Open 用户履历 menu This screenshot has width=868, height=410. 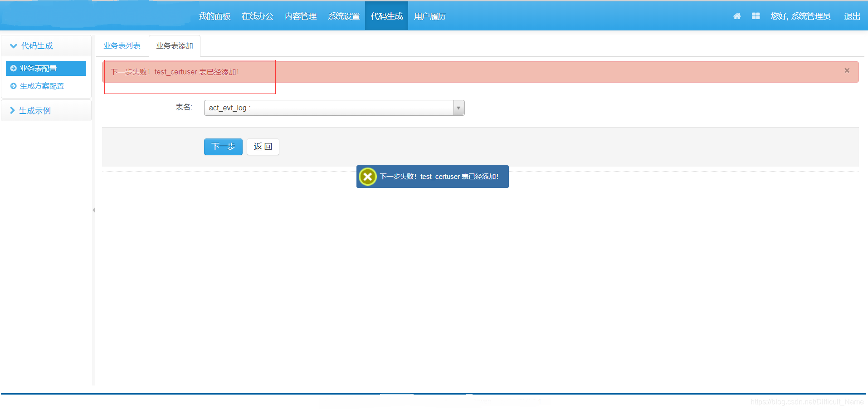pyautogui.click(x=430, y=16)
